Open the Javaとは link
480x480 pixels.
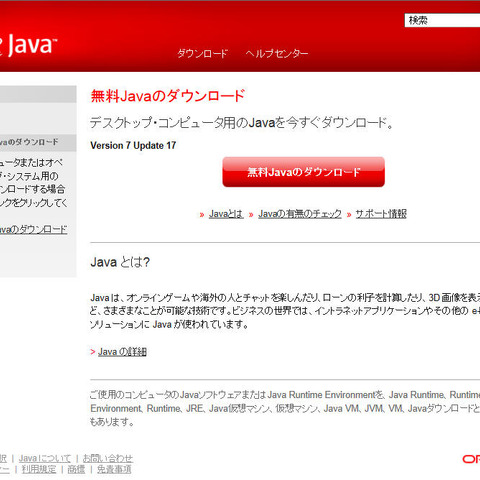[x=226, y=214]
